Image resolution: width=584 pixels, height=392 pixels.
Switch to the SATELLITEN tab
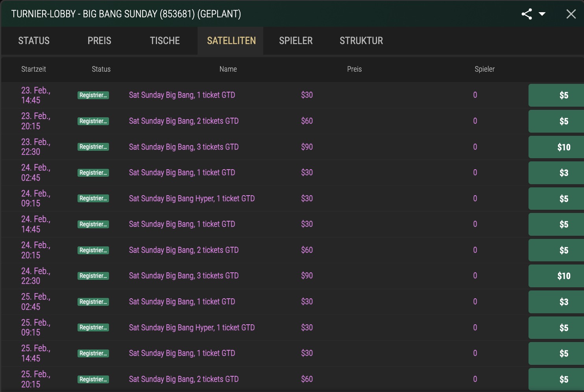[x=230, y=41]
